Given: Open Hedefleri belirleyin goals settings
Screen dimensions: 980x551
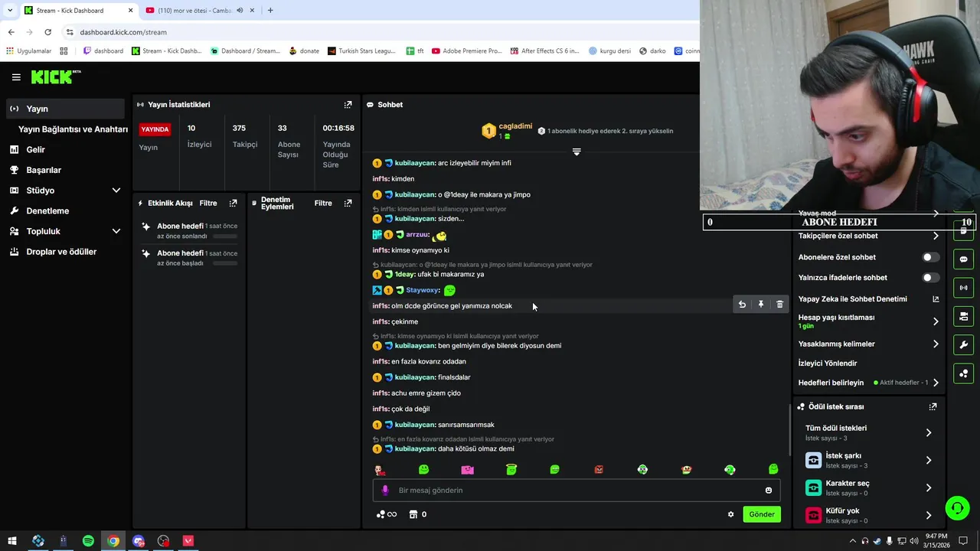Looking at the screenshot, I should click(x=869, y=383).
